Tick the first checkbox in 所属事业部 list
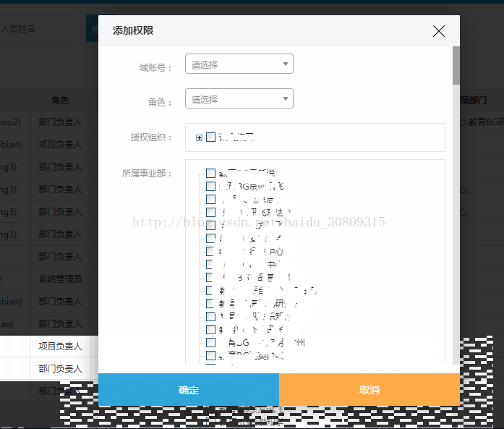 210,174
